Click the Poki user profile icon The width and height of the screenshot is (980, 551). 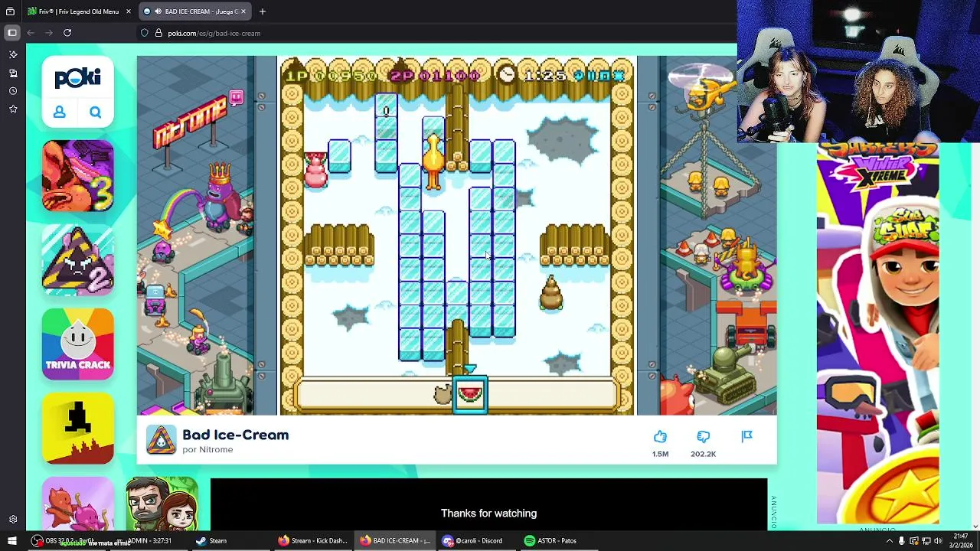point(59,112)
